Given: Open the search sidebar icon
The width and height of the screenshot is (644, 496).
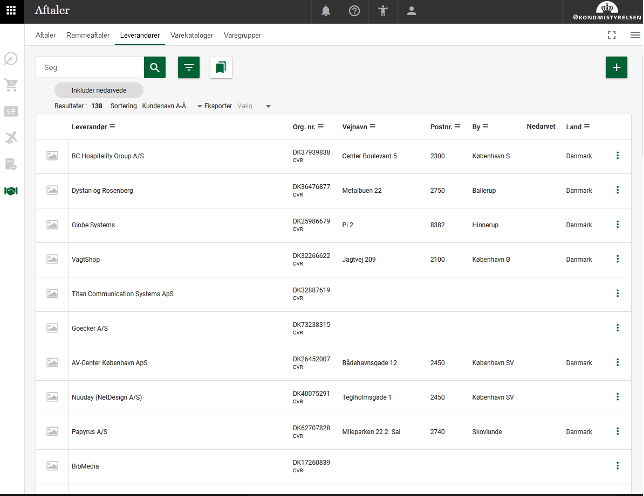Looking at the screenshot, I should [11, 59].
